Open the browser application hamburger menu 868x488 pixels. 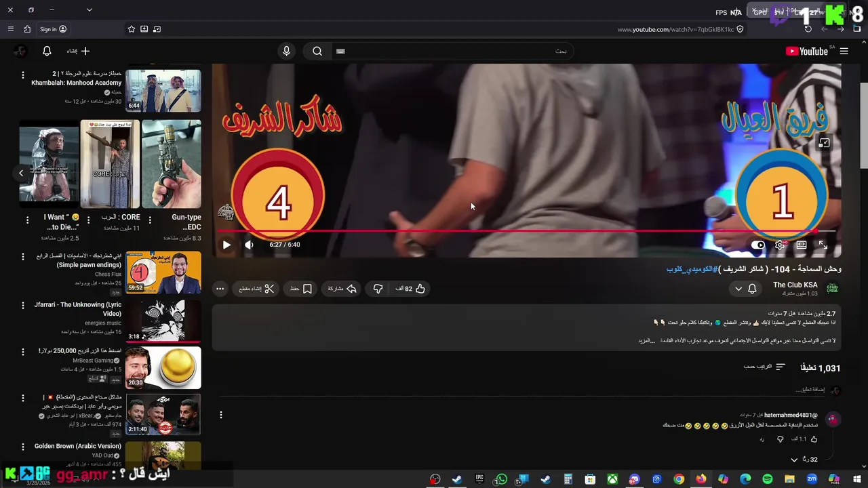[x=11, y=29]
